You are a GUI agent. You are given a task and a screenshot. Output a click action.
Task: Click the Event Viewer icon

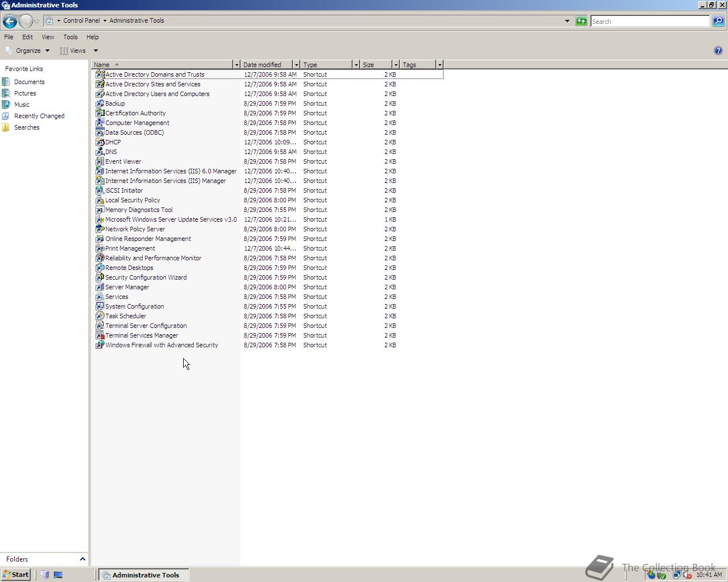[x=100, y=161]
